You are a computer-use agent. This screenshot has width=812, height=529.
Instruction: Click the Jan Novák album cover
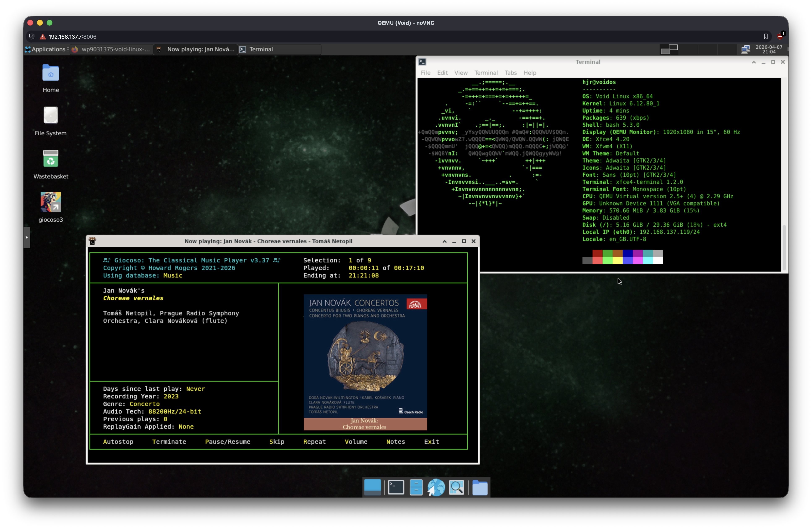pos(365,362)
